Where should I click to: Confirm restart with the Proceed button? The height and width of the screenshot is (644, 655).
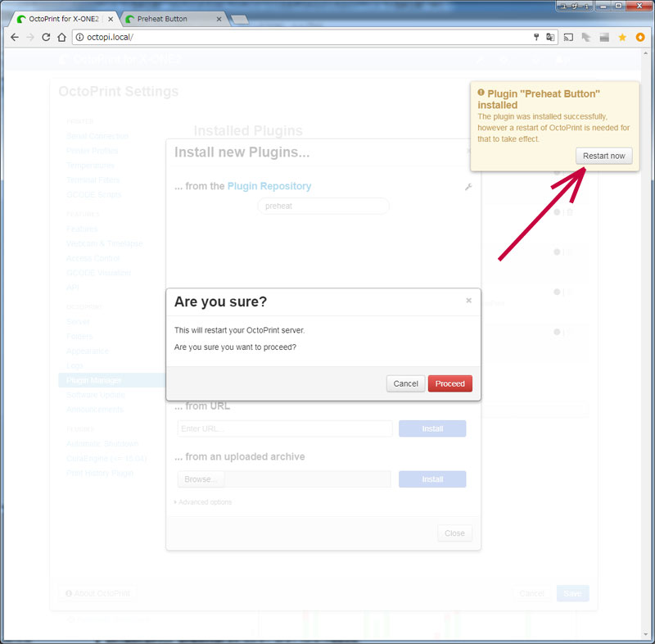pyautogui.click(x=449, y=383)
